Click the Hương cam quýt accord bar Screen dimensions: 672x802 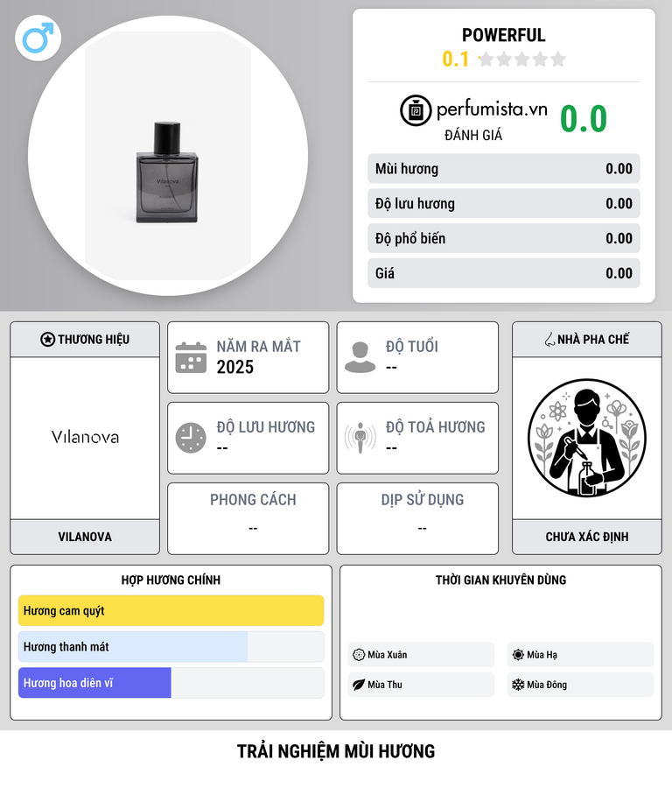(x=171, y=611)
